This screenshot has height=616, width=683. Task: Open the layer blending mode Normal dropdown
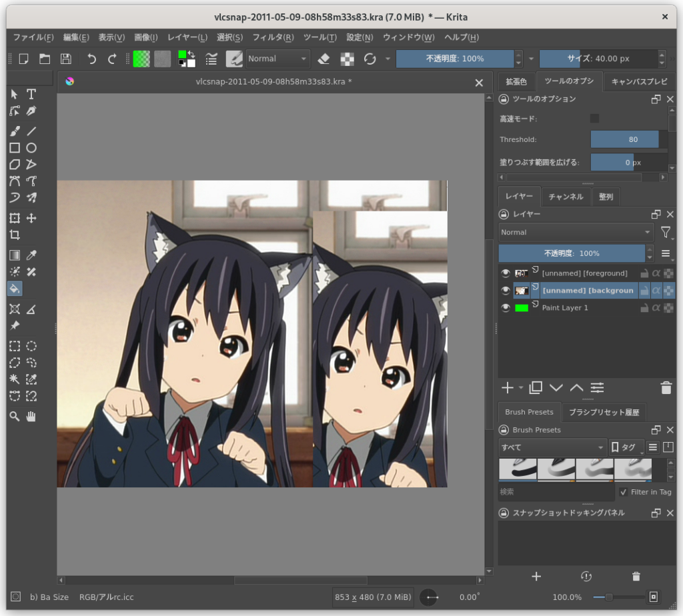[576, 233]
